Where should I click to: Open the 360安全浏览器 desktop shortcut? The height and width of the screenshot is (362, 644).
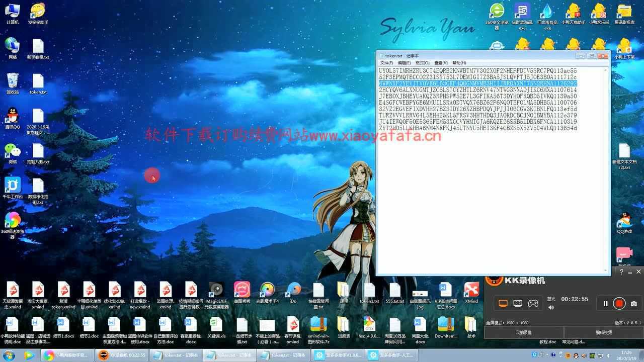coord(497,15)
